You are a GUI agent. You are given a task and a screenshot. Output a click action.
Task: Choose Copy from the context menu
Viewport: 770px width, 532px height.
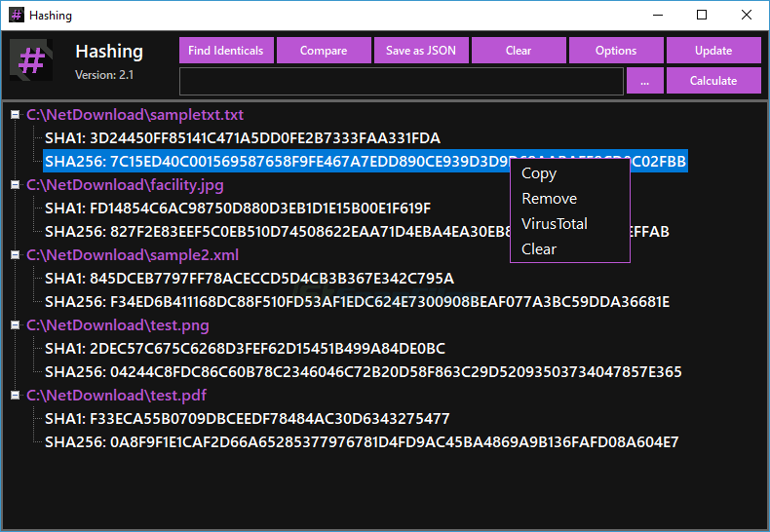coord(569,173)
